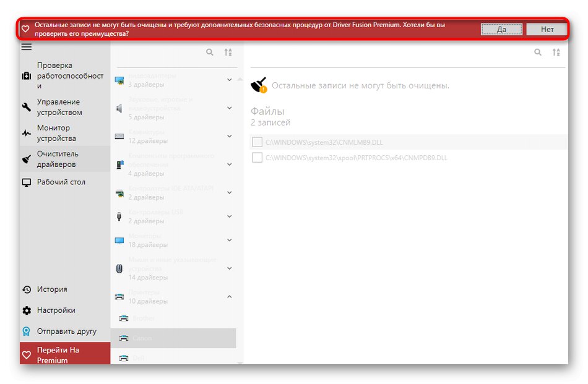Click the settings gear icon in the sidebar
Screen dimensions: 588x384
click(27, 310)
